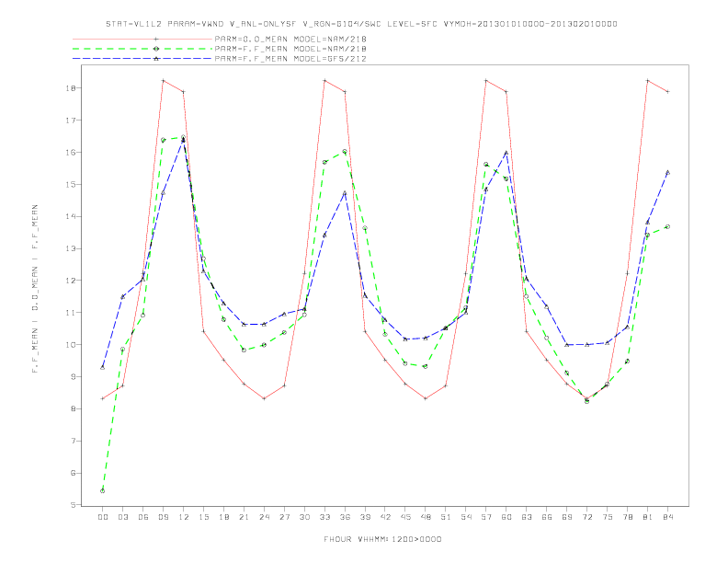
Task: Click the x-axis label FHOUR VHHMM:1200>0000
Action: pos(382,539)
